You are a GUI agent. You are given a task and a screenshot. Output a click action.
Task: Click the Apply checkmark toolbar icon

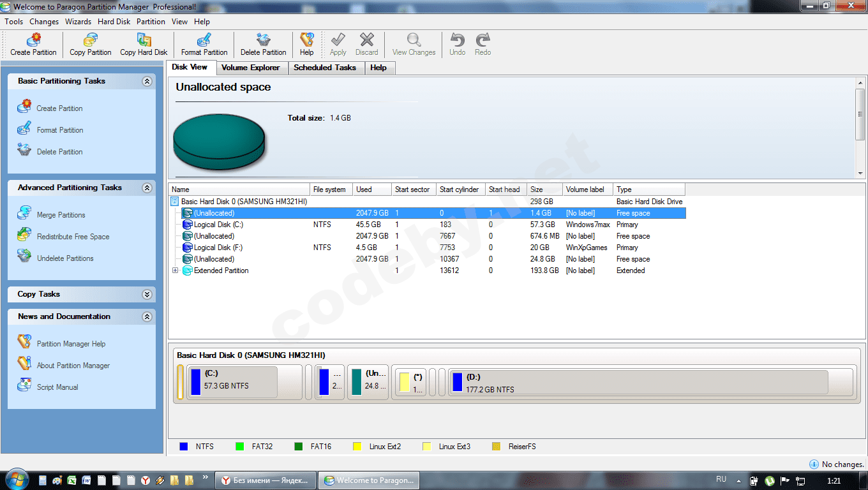click(x=338, y=40)
